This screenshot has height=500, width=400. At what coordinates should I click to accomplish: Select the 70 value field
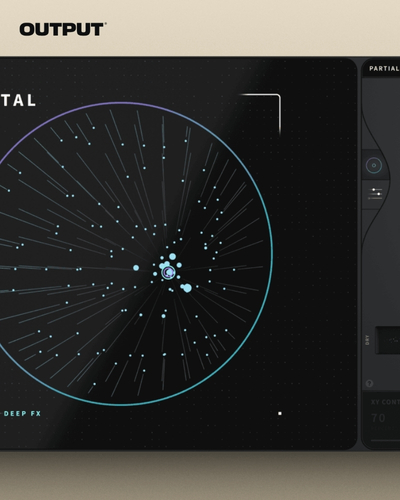coord(378,418)
